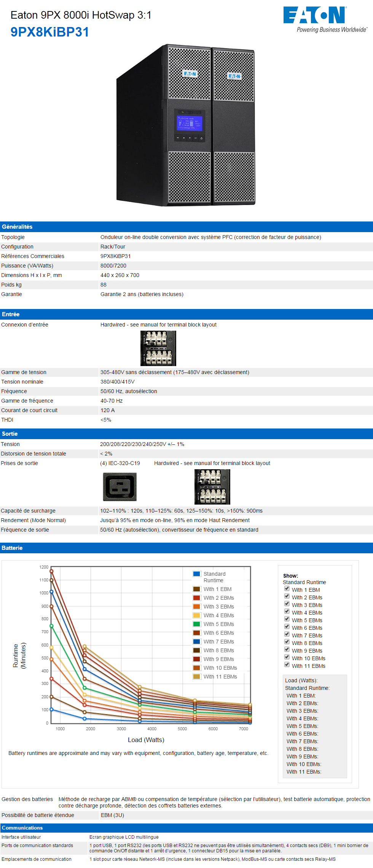Click the Runtime (Minutes) axis title
Image resolution: width=373 pixels, height=868 pixels.
tap(19, 656)
